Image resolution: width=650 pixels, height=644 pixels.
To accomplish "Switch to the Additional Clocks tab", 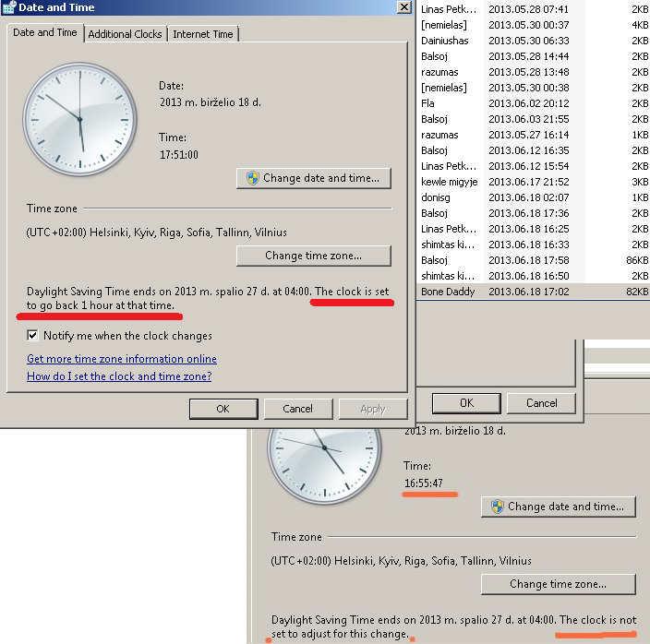I will tap(125, 34).
